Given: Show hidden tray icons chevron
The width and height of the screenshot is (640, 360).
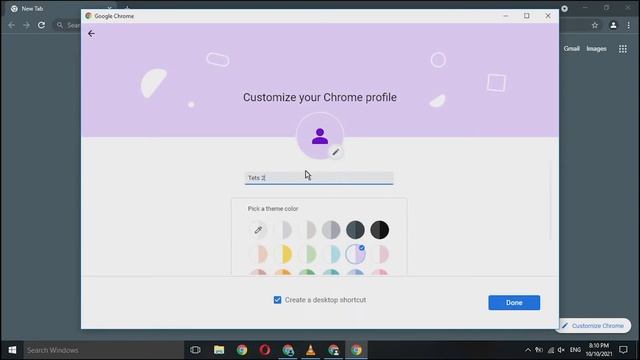Looking at the screenshot, I should (528, 350).
